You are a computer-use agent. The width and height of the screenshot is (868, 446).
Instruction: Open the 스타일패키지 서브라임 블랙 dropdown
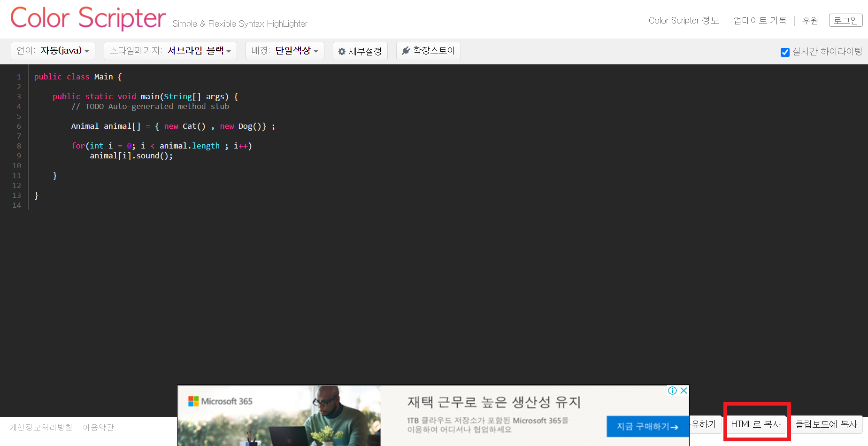(x=170, y=51)
